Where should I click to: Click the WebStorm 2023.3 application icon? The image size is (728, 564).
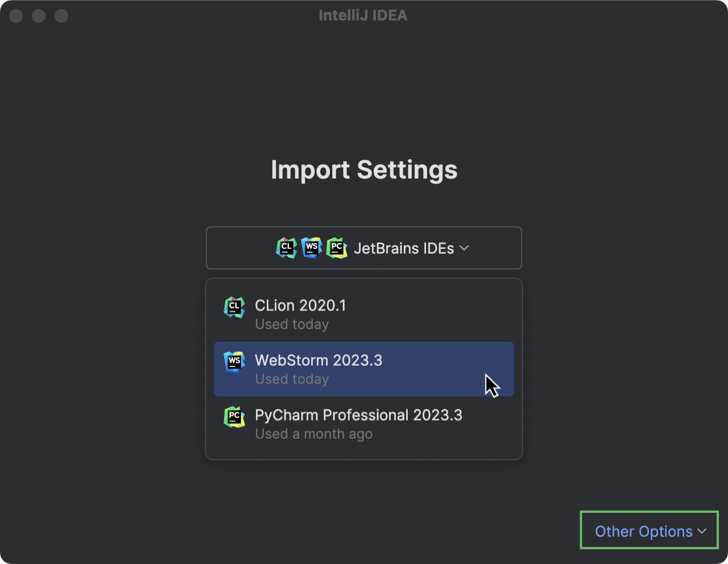[234, 362]
